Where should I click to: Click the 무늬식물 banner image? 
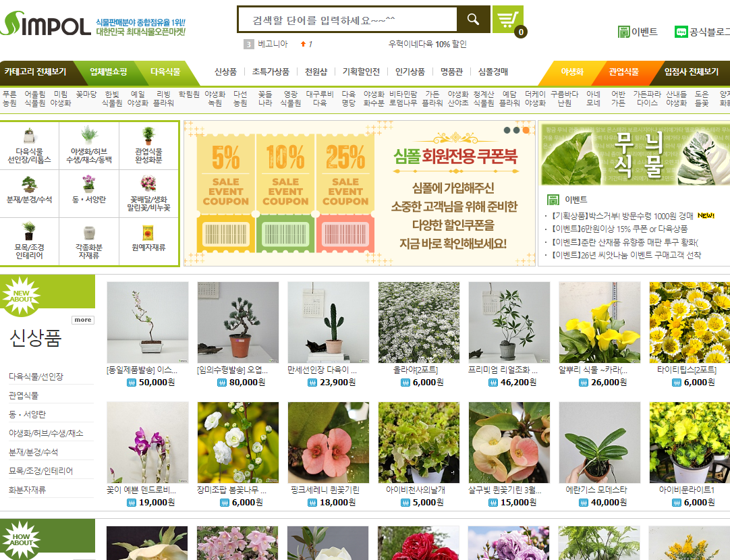(x=634, y=155)
